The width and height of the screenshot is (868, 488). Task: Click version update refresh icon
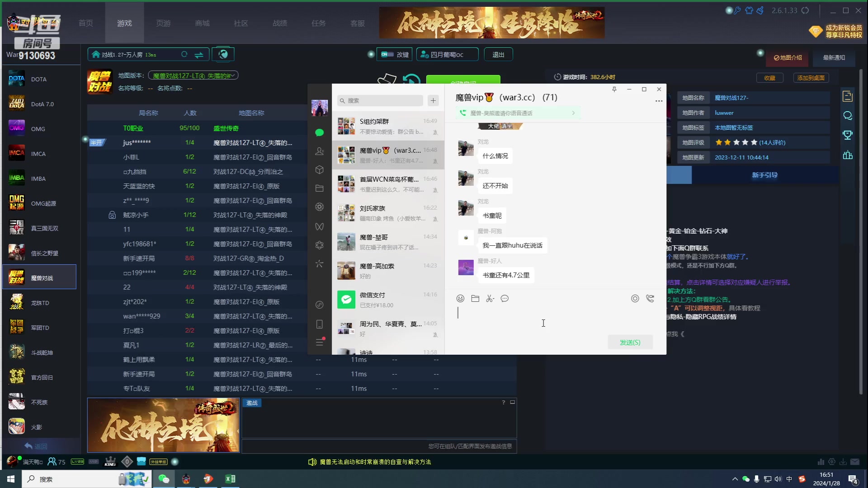(x=805, y=10)
